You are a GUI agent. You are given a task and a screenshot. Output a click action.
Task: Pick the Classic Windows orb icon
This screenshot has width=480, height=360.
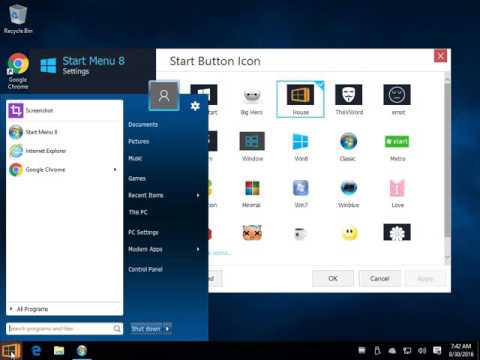point(348,146)
